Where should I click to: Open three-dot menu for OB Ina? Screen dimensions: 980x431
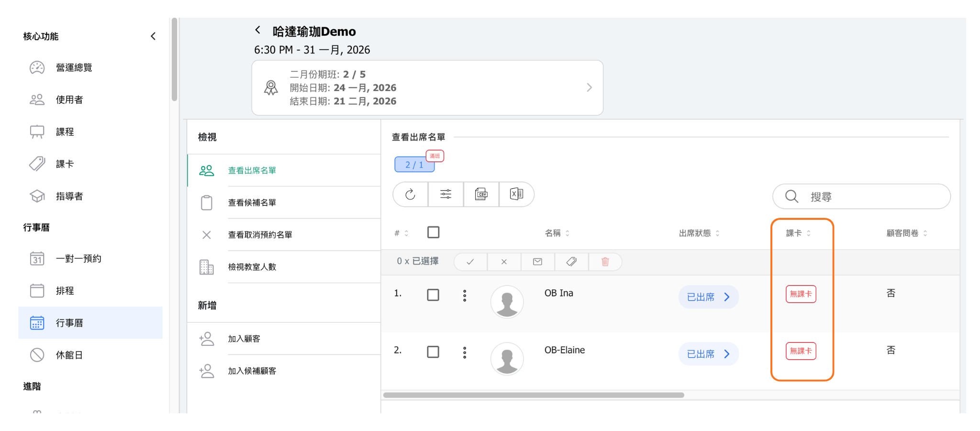[464, 296]
